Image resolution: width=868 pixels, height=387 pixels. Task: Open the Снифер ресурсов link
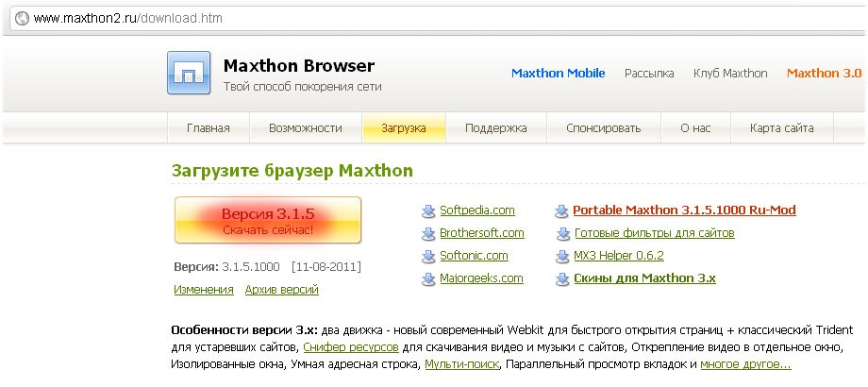[351, 348]
